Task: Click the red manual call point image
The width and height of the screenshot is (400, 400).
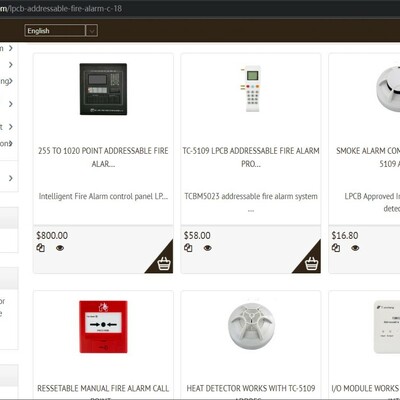Action: point(103,327)
